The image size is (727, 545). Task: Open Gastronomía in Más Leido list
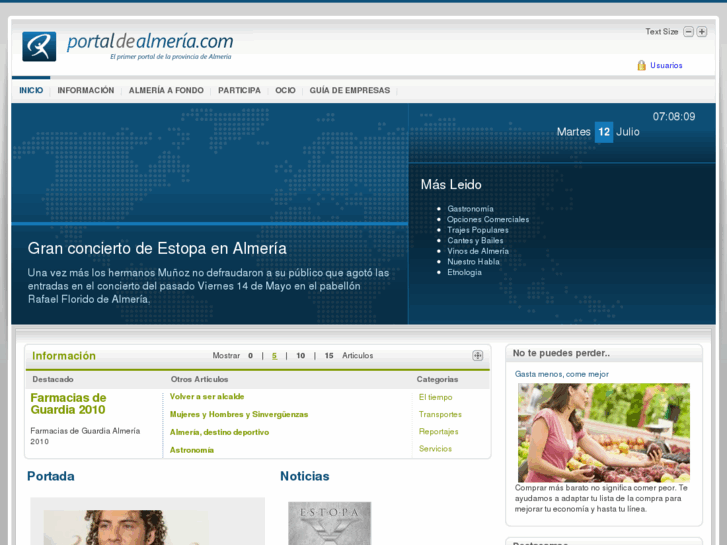tap(470, 209)
